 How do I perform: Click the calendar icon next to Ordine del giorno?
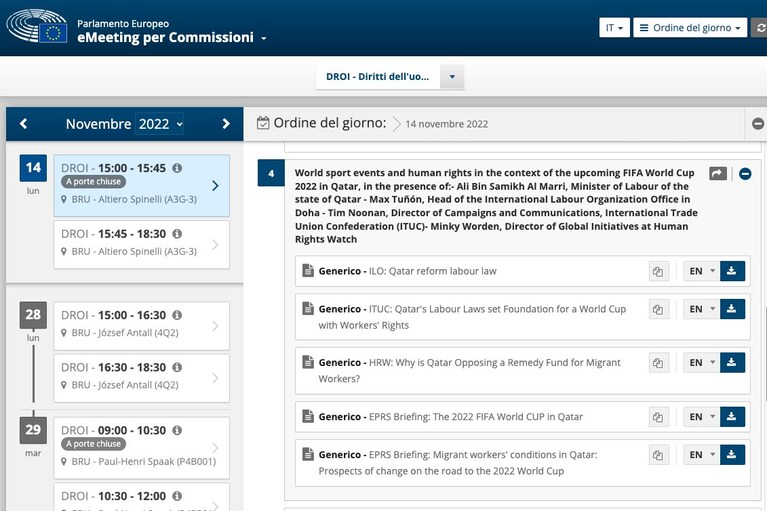click(263, 123)
